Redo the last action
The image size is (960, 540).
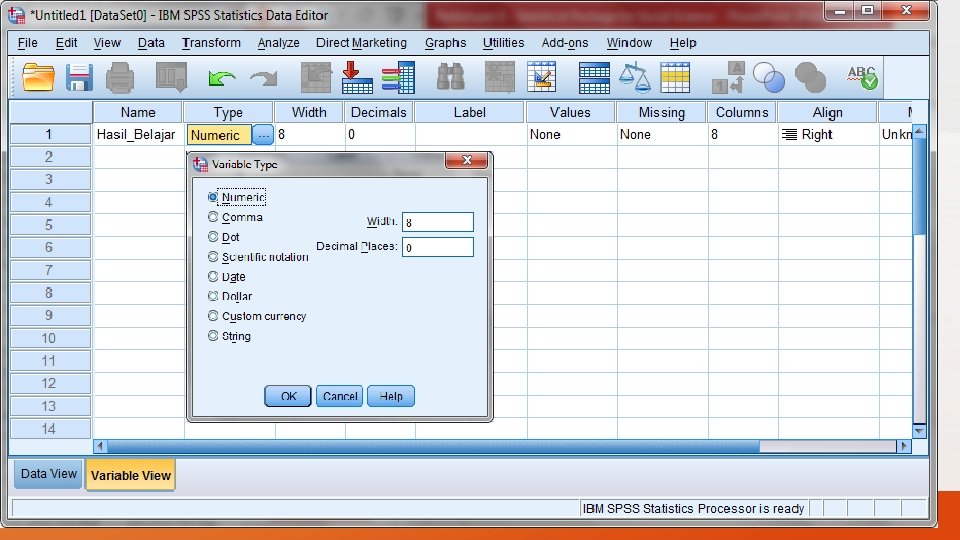[x=263, y=78]
